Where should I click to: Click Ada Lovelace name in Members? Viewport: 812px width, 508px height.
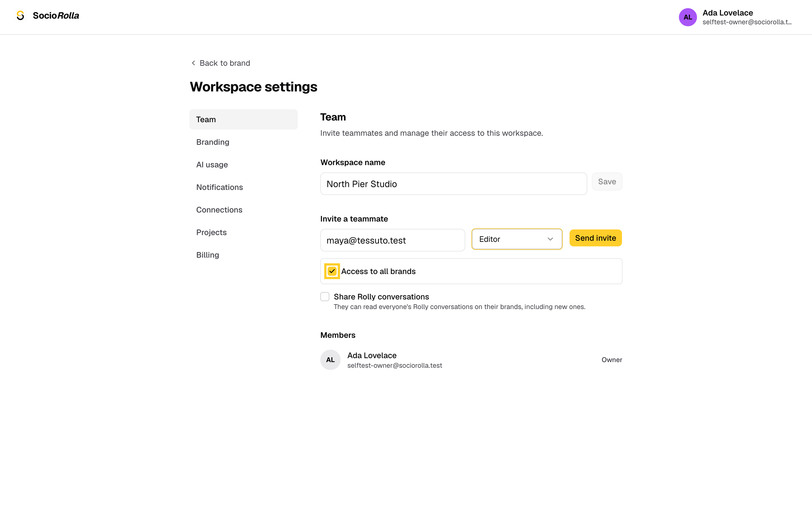pos(372,355)
